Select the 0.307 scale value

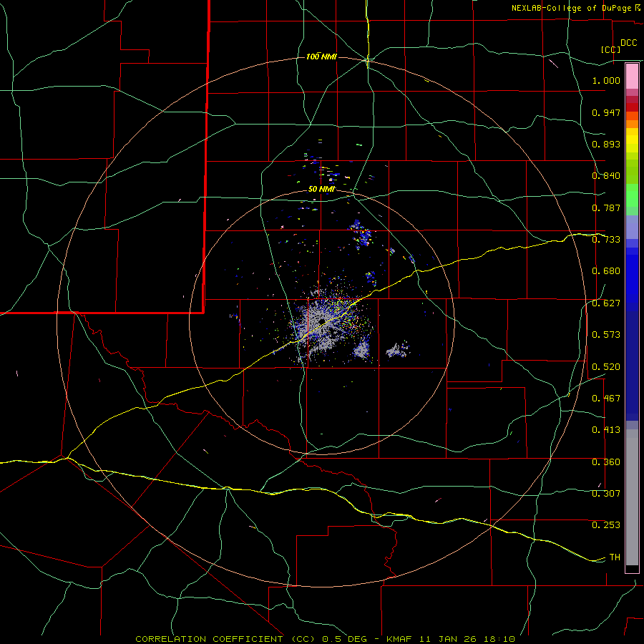pos(606,494)
